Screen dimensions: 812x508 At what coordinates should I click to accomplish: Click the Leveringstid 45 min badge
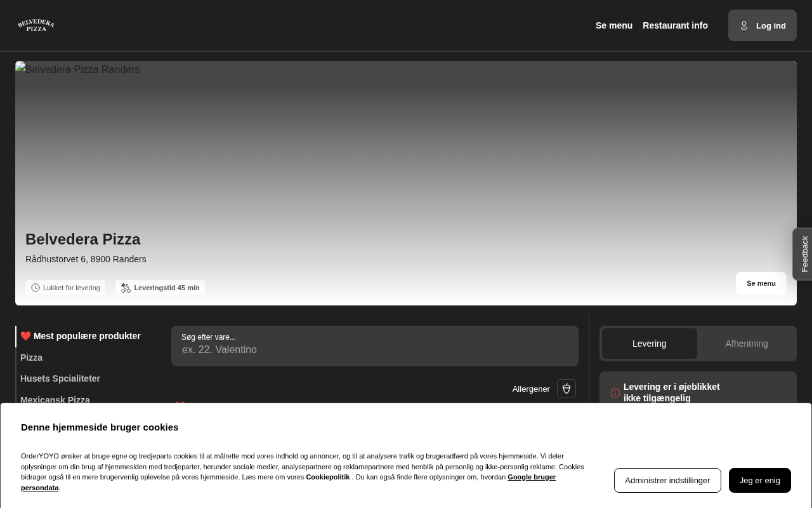(160, 288)
